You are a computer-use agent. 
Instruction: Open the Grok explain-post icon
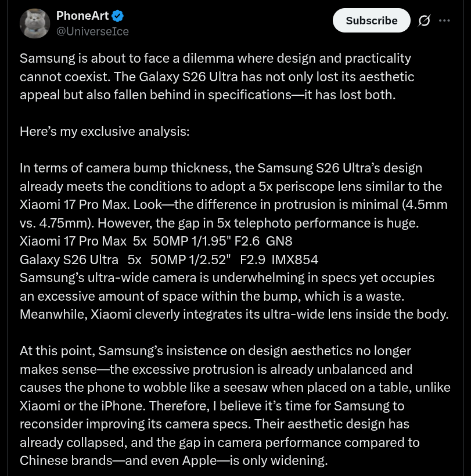(x=424, y=21)
